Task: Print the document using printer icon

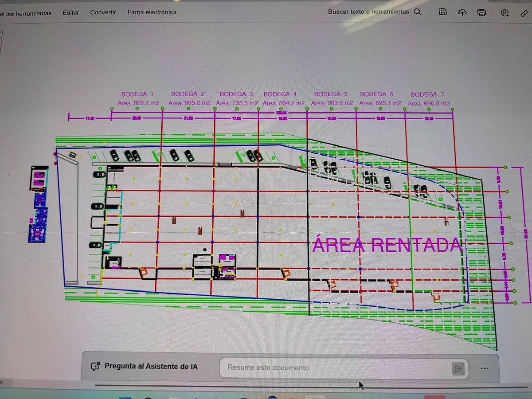Action: click(x=482, y=12)
